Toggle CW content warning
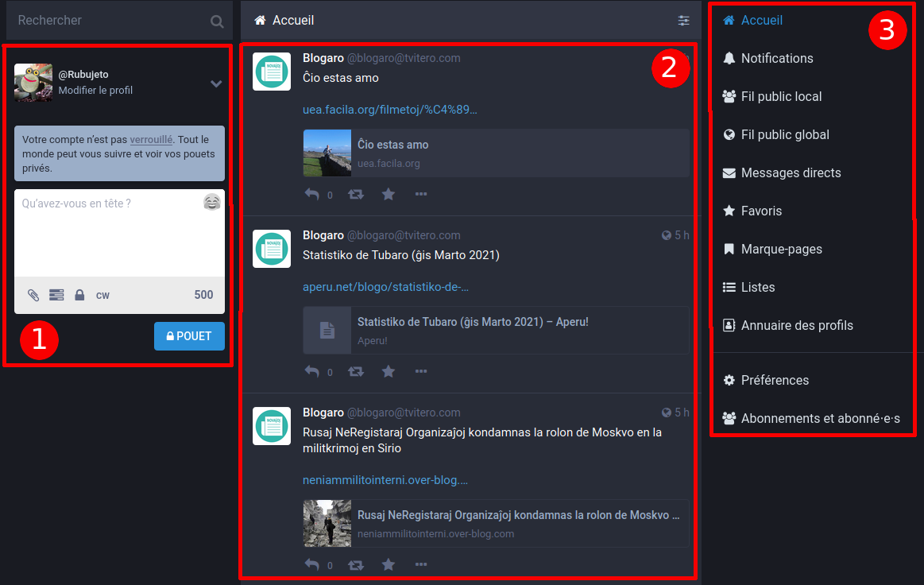The image size is (924, 585). click(x=102, y=295)
